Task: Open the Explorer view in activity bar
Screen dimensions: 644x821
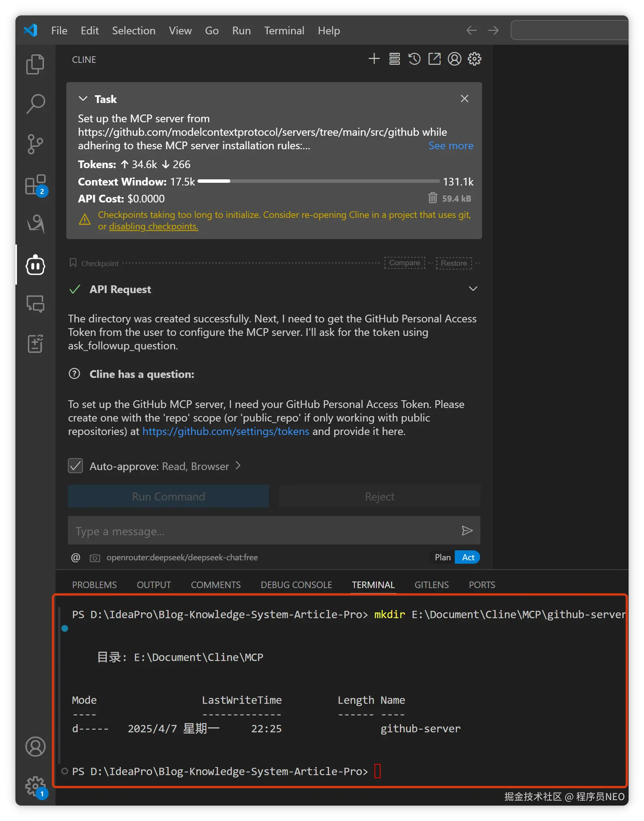Action: tap(35, 64)
